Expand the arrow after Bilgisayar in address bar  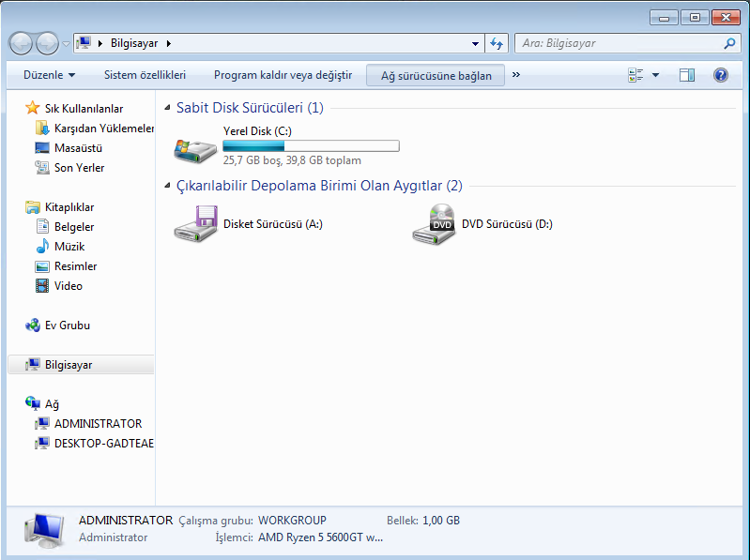(x=168, y=43)
